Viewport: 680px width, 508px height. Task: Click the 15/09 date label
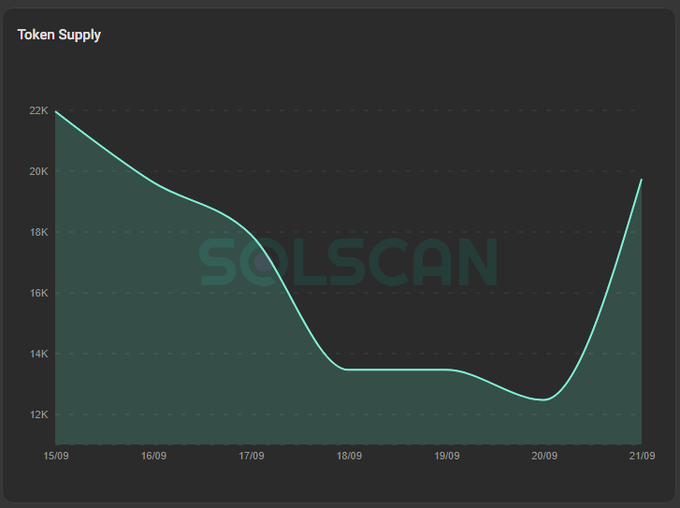pos(56,456)
